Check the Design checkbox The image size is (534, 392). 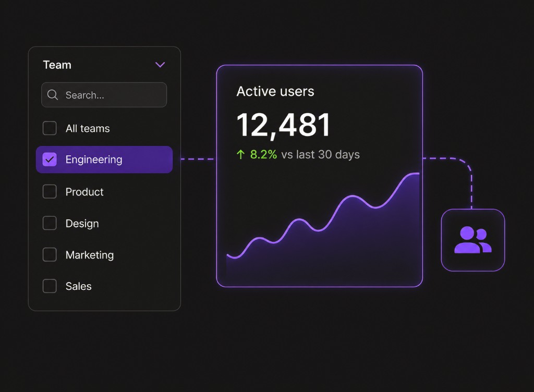click(50, 223)
